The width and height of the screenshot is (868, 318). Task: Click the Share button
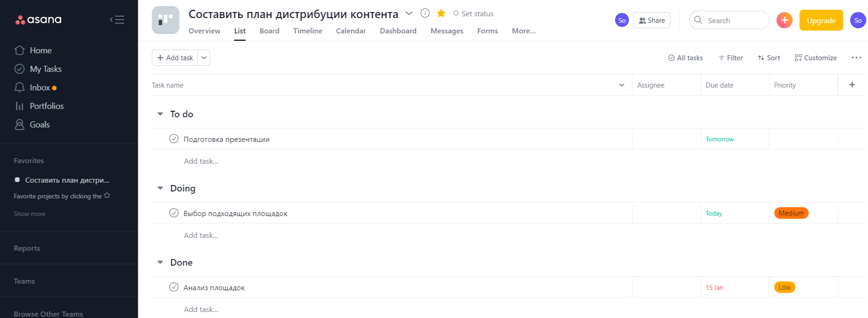[651, 20]
